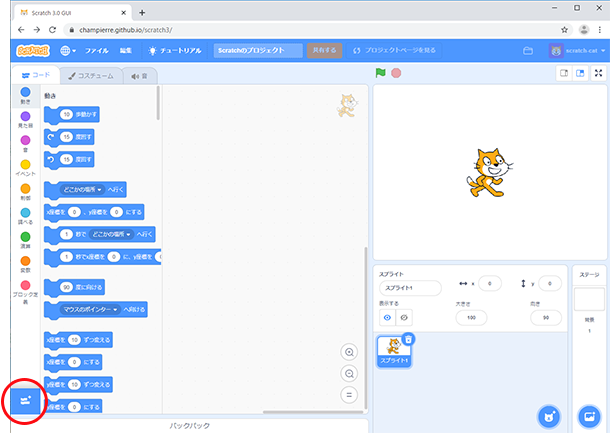Delete sprite with trash icon
The image size is (610, 433).
coord(408,339)
